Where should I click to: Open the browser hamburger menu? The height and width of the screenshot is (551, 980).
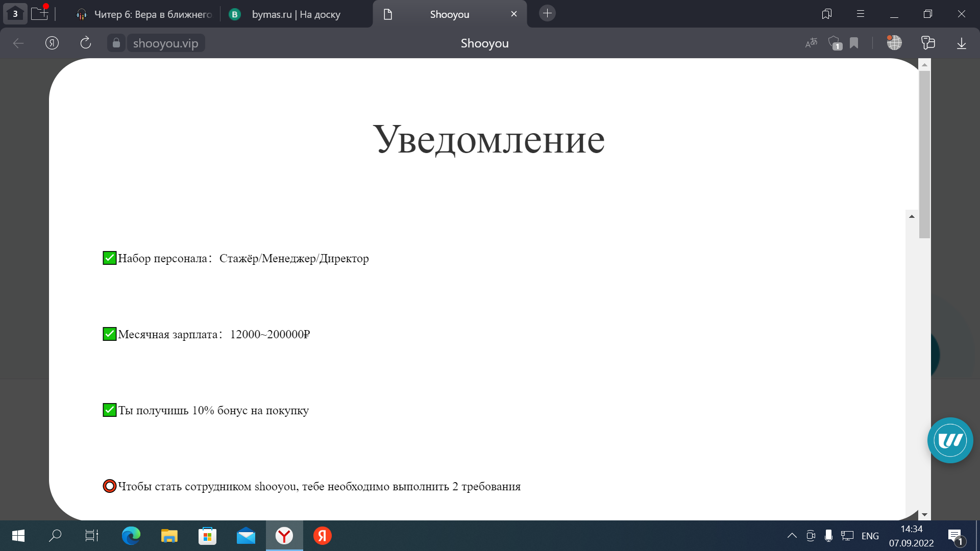[860, 14]
